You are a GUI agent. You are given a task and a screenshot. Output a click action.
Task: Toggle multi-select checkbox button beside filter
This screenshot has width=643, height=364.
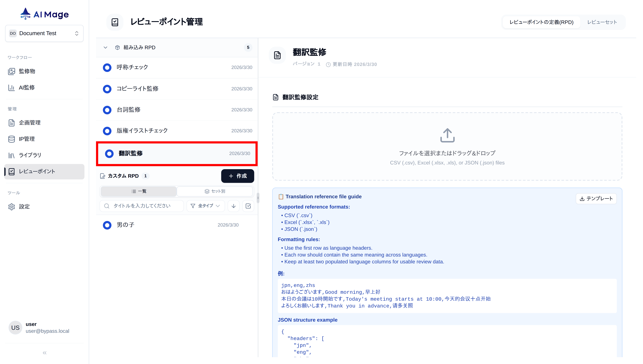click(248, 206)
